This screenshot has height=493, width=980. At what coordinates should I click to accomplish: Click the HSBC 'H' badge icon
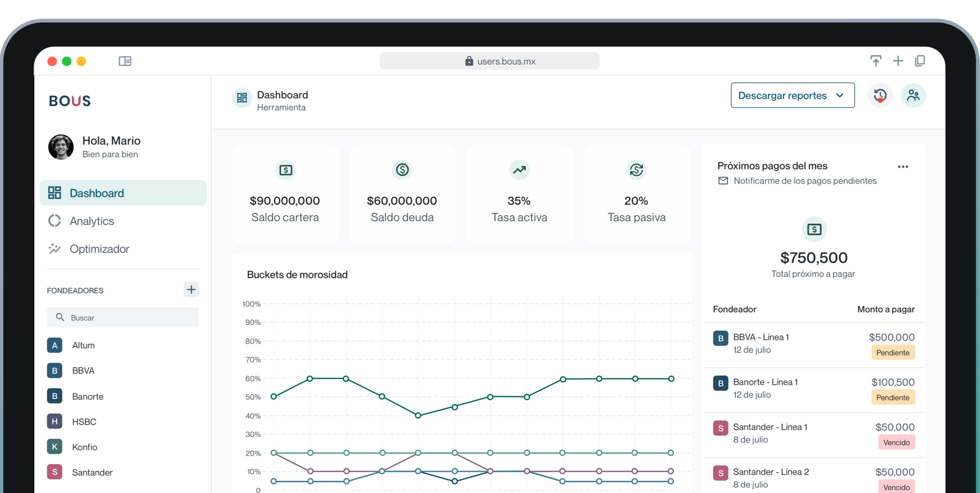point(55,421)
